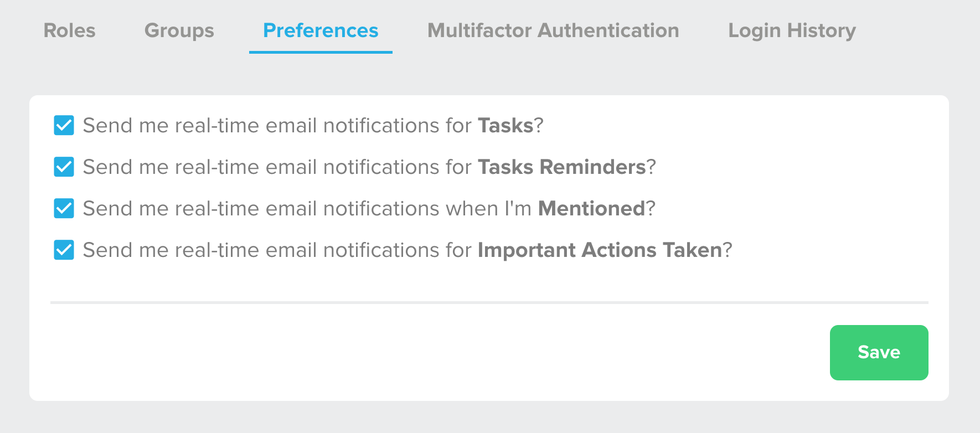This screenshot has height=433, width=980.
Task: Uncheck real-time email notifications for Tasks
Action: tap(63, 126)
